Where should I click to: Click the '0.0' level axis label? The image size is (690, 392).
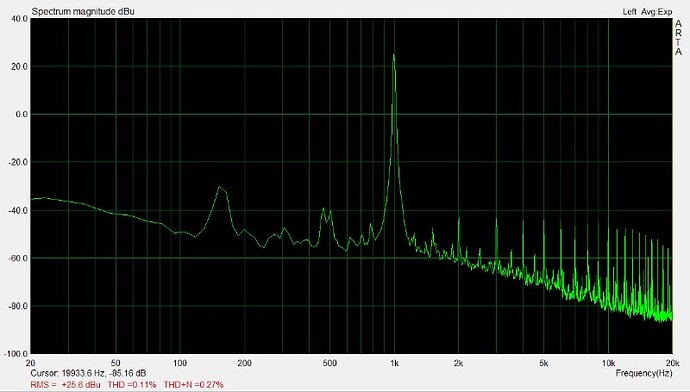[x=22, y=114]
